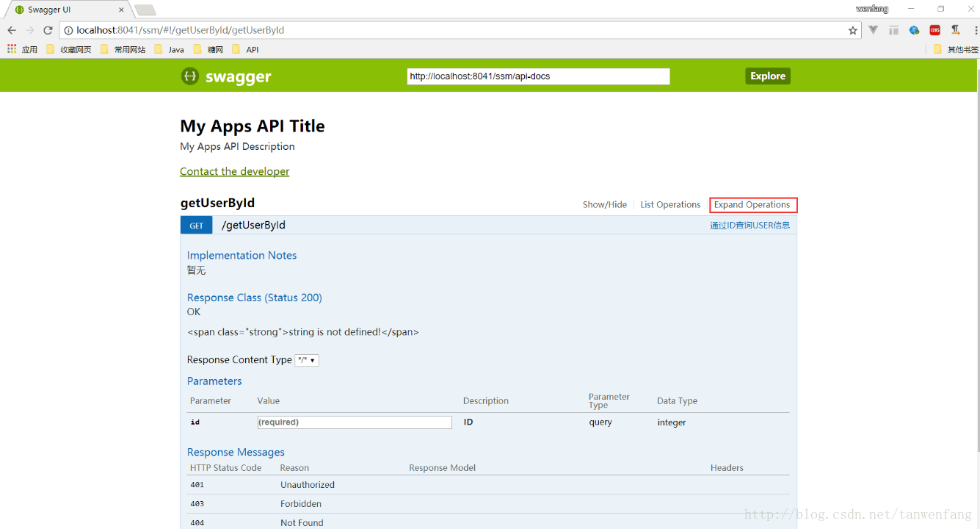Focus the api-docs URL input in swagger header
This screenshot has height=529, width=980.
tap(539, 76)
